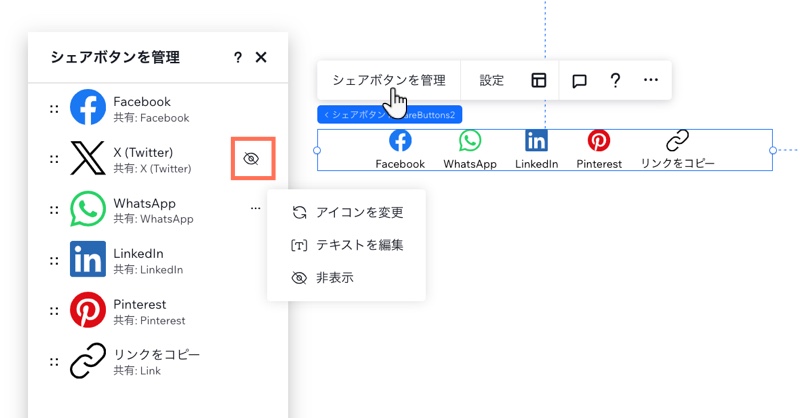Click the Pinterest icon in the manage panel
Screen dimensions: 800x418
click(88, 310)
